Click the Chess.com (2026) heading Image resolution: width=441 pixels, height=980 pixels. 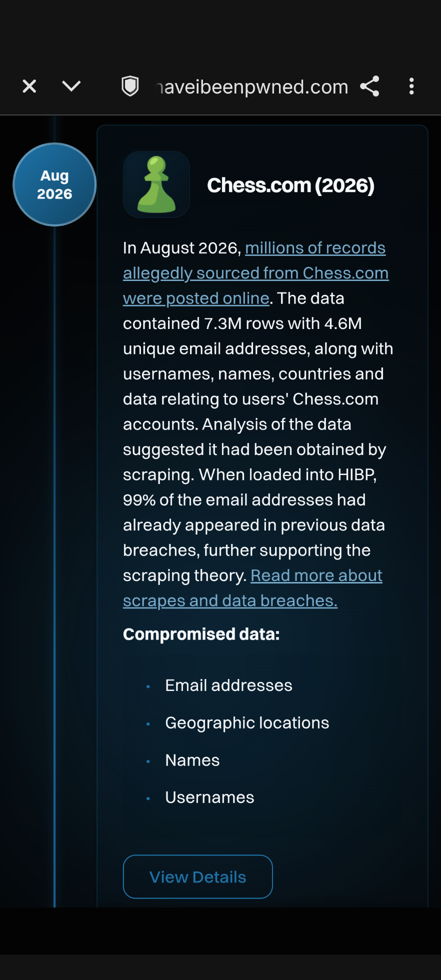pyautogui.click(x=290, y=185)
